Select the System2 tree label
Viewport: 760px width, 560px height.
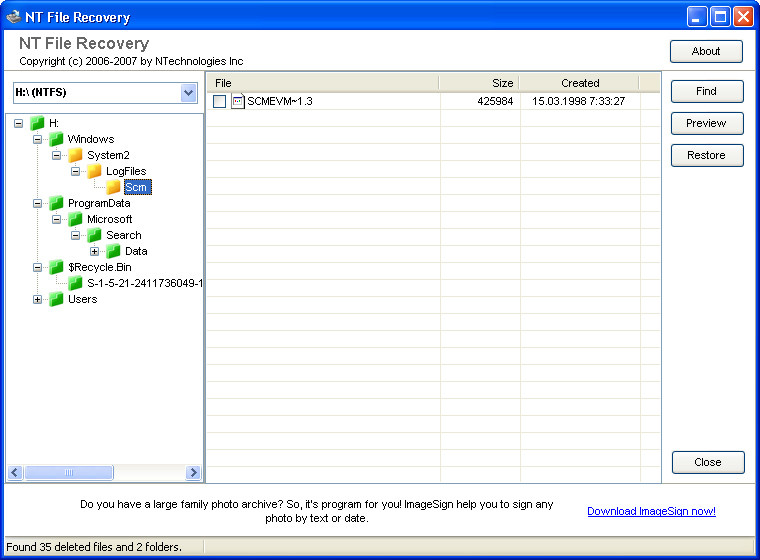click(x=108, y=155)
